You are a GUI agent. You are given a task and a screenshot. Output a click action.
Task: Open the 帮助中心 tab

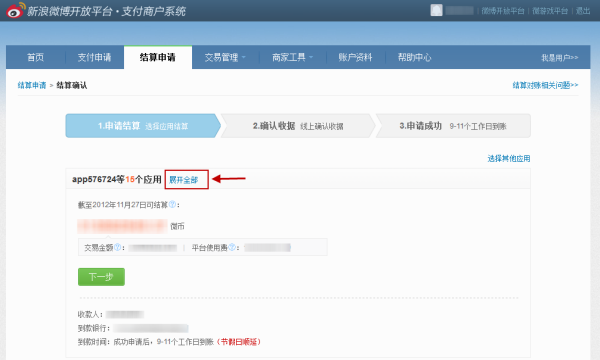(414, 57)
